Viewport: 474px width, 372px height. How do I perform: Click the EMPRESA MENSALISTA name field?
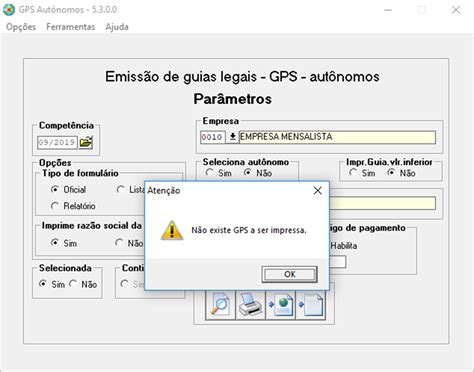337,137
